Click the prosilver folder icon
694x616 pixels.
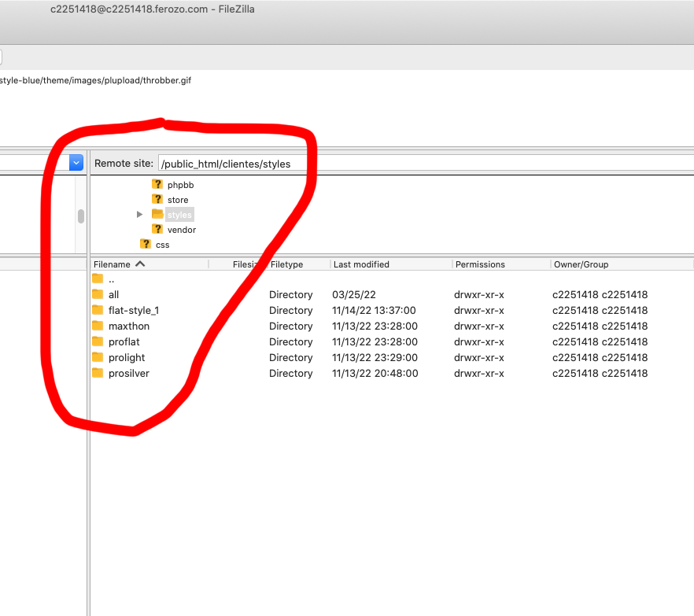click(98, 373)
